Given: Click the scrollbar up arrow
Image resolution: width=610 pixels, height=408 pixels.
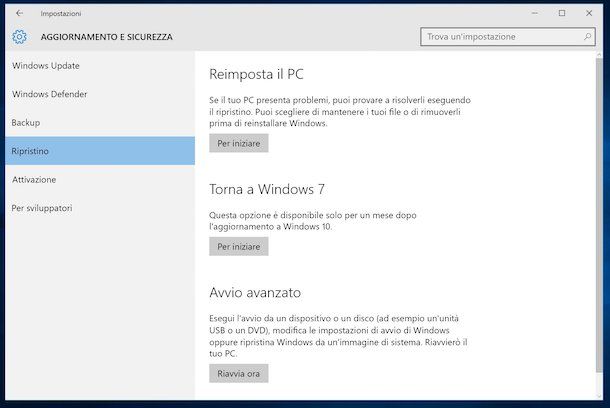Looking at the screenshot, I should click(x=599, y=55).
